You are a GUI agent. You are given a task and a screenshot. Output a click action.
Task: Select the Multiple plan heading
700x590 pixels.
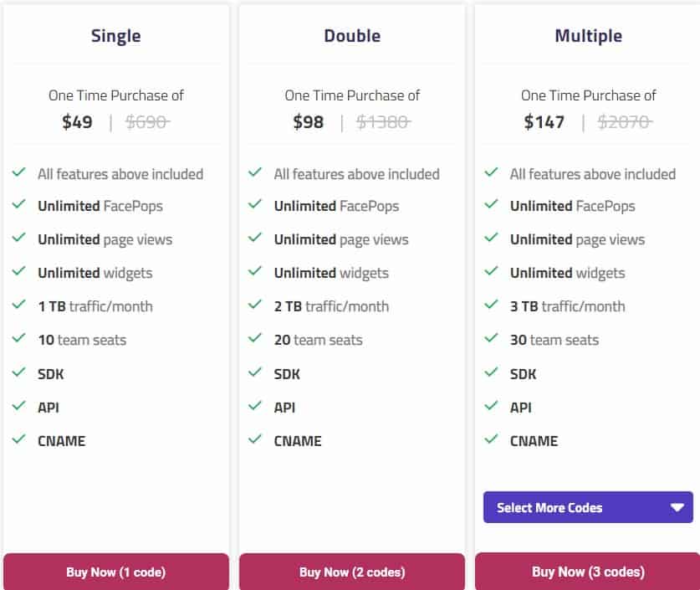coord(588,36)
